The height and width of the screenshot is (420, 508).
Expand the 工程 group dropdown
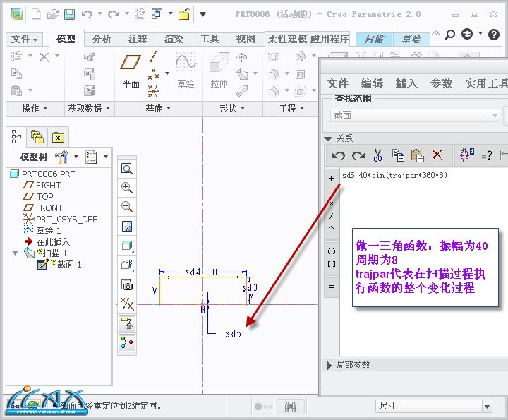tap(291, 108)
